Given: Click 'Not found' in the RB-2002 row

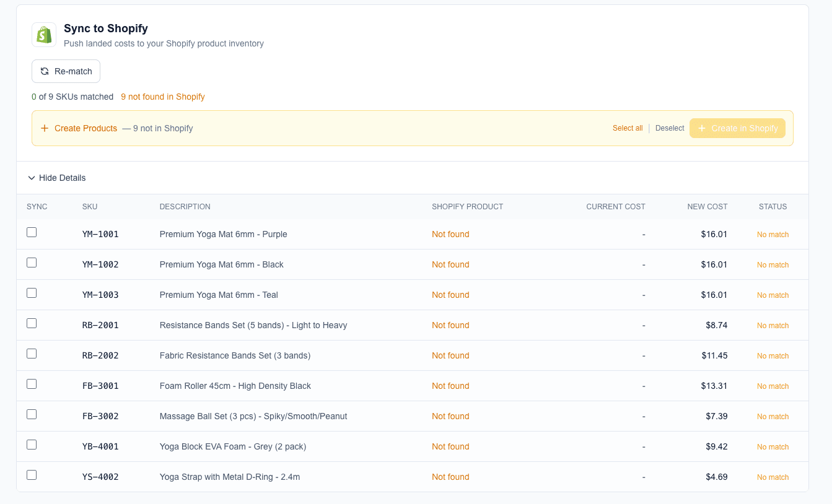Looking at the screenshot, I should tap(450, 355).
